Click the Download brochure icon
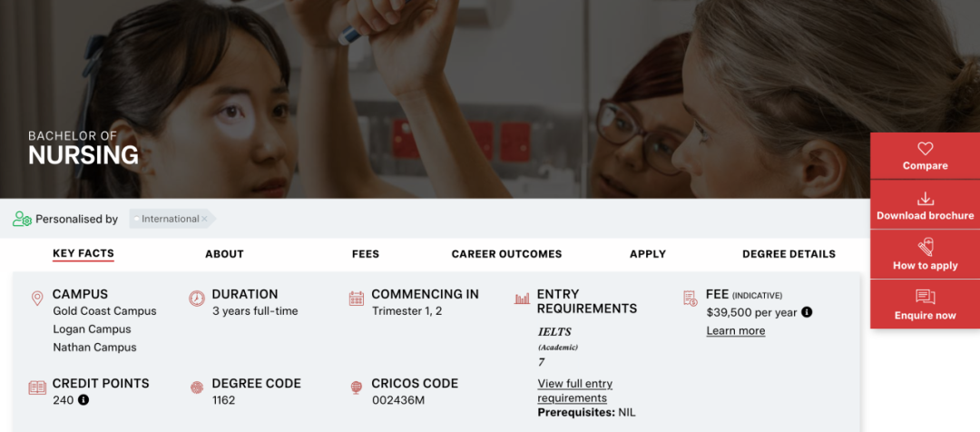Viewport: 980px width, 432px height. click(x=925, y=199)
